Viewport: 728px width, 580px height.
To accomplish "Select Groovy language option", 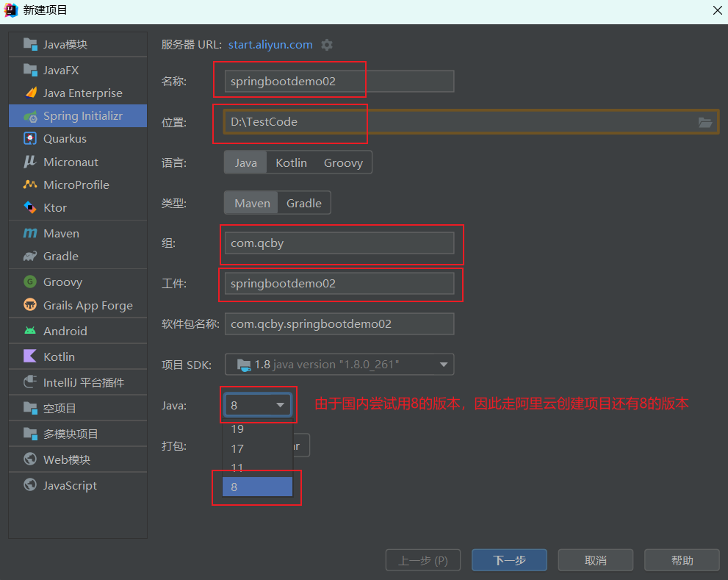I will click(x=343, y=162).
